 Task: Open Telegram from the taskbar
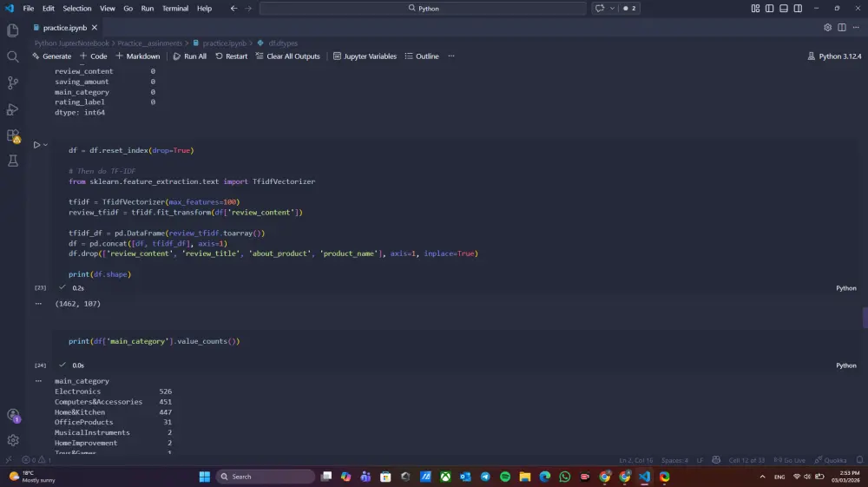tap(485, 477)
